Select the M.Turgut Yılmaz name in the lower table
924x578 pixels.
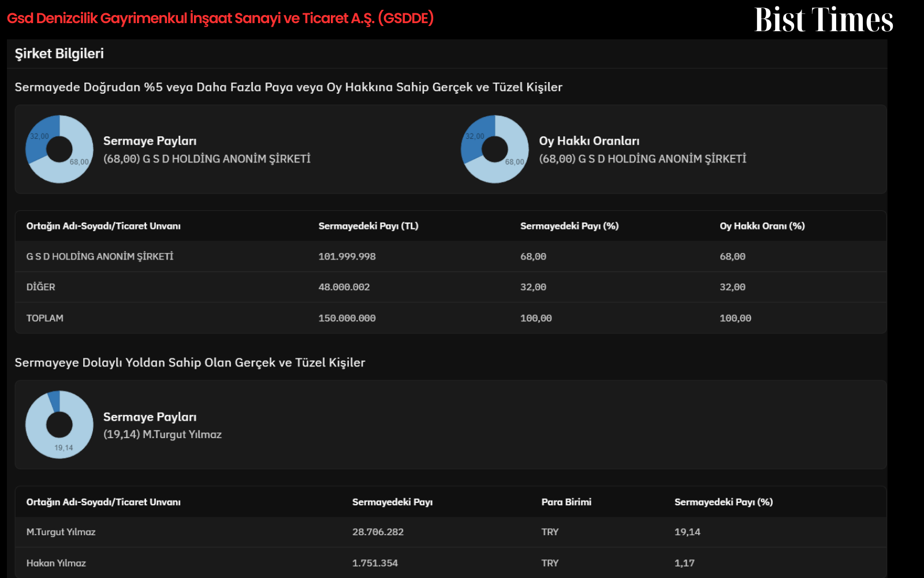coord(61,532)
